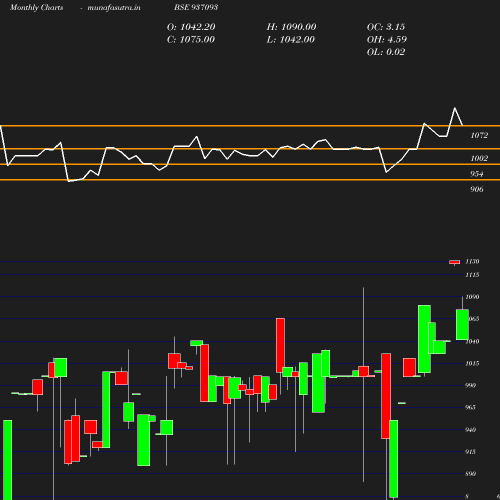Select the "OC: 3.15" value

(386, 27)
